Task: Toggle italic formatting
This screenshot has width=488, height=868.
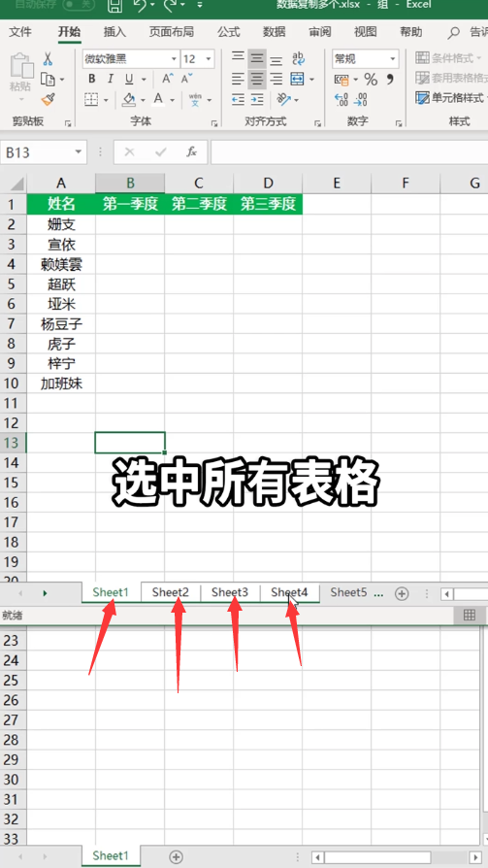Action: (110, 79)
